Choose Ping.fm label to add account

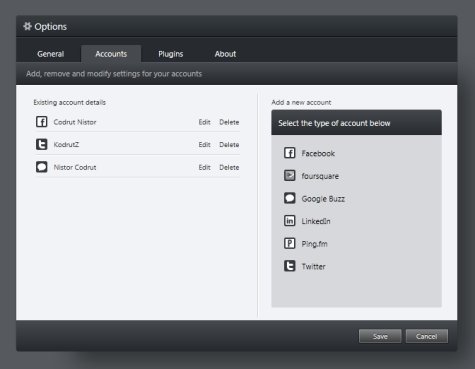pos(314,244)
